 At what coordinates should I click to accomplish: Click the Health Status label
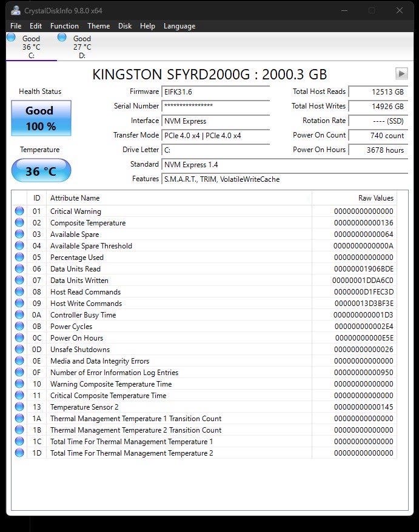click(40, 91)
